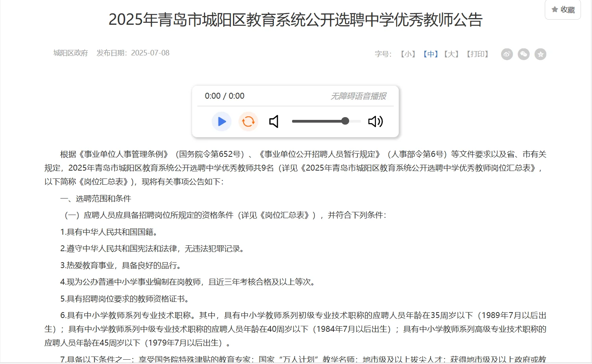Set font size to 小
592x364 pixels.
point(408,54)
